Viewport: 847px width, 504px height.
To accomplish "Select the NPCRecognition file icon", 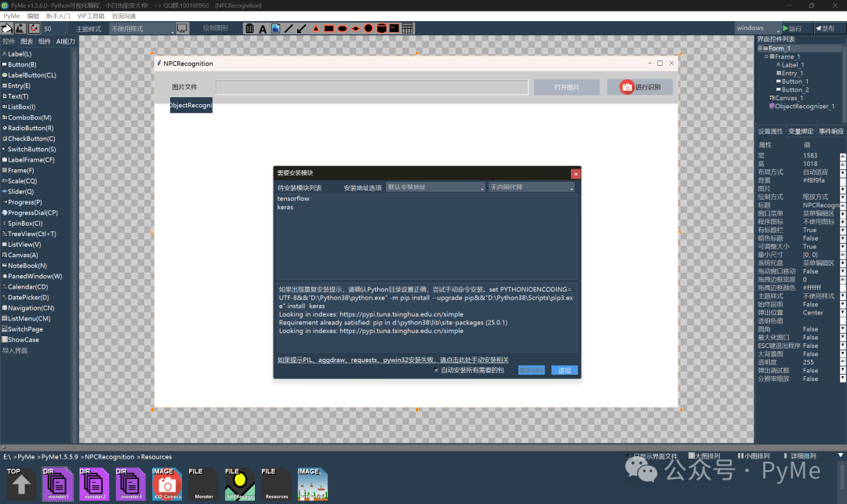I will (x=240, y=484).
